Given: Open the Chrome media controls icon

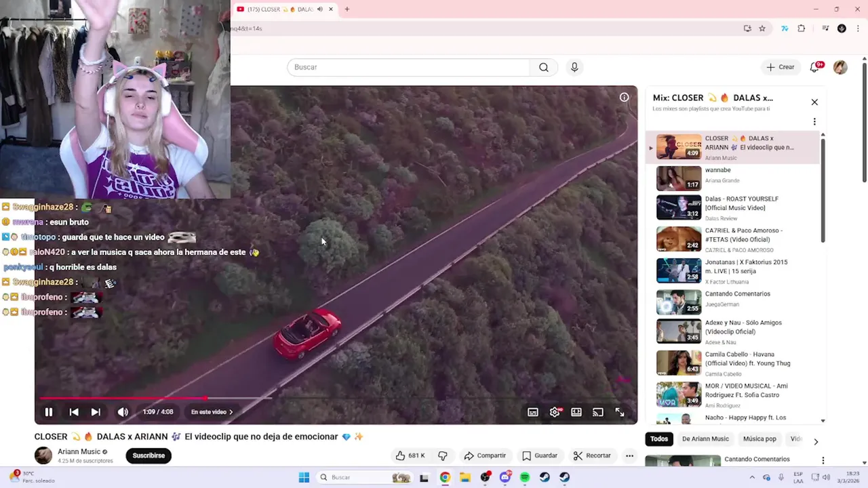Looking at the screenshot, I should coord(825,28).
